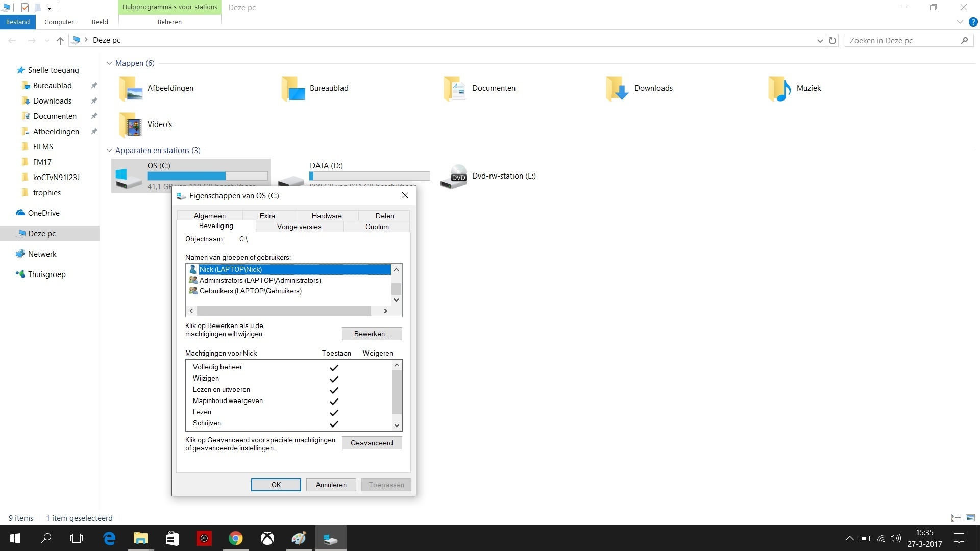Expand the ribbon with chevron
The width and height of the screenshot is (980, 551).
(960, 22)
